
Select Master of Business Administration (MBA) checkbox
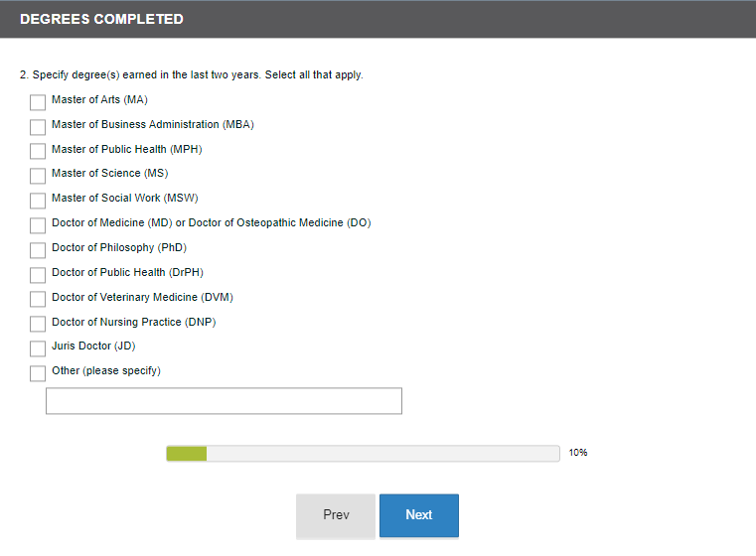[38, 127]
